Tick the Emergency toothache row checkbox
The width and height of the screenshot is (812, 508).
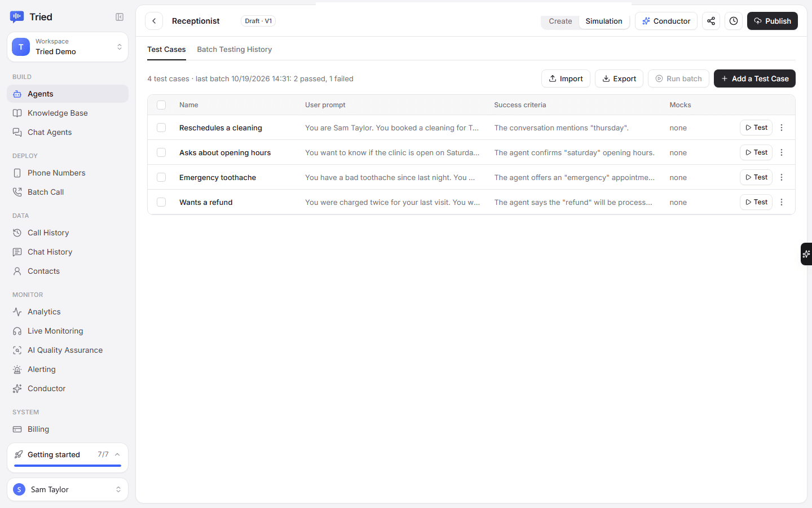pyautogui.click(x=161, y=177)
